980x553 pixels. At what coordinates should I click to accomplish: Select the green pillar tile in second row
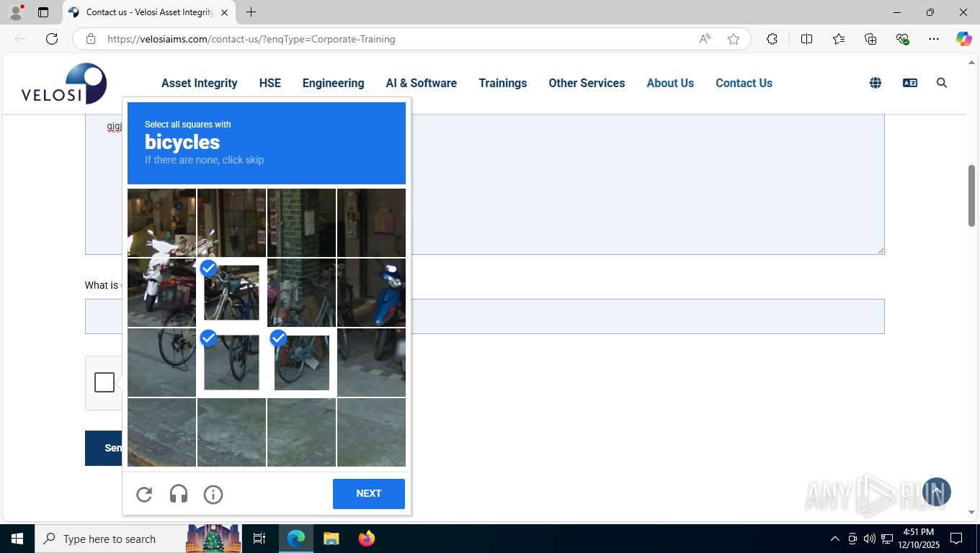301,292
